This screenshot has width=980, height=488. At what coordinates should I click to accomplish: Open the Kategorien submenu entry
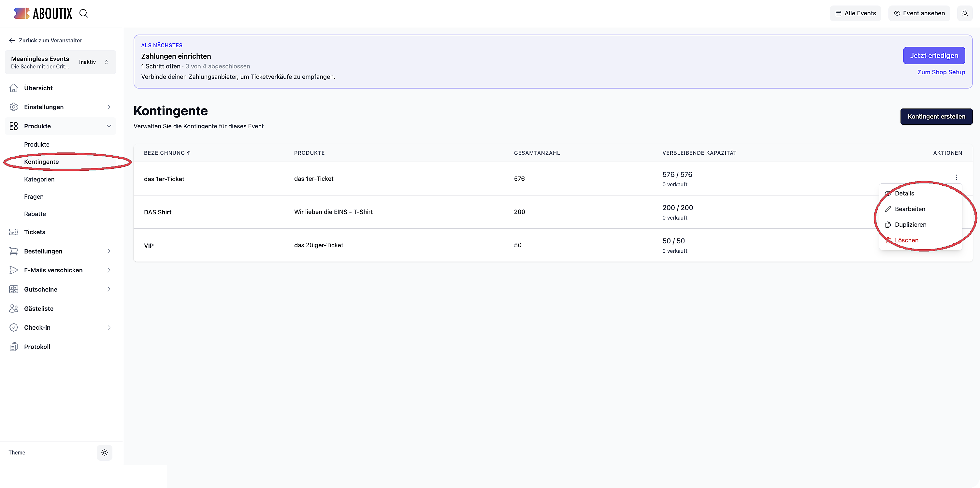(x=39, y=179)
